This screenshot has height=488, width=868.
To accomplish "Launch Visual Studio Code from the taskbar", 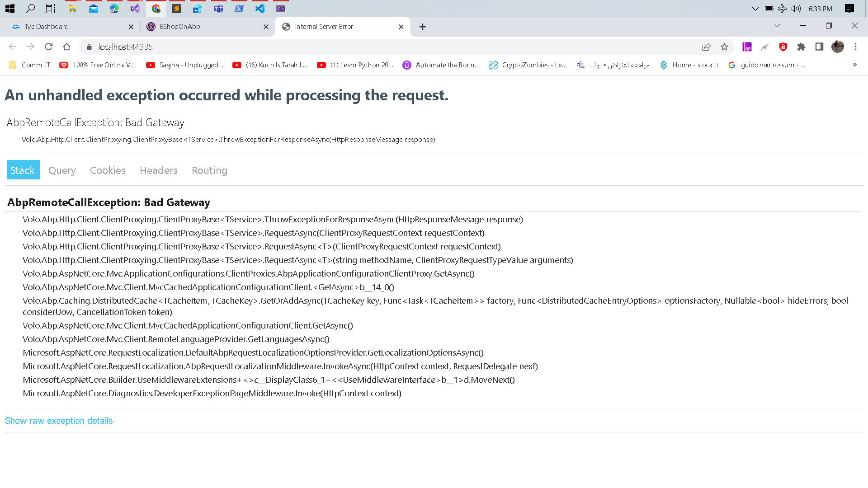I will (x=260, y=9).
